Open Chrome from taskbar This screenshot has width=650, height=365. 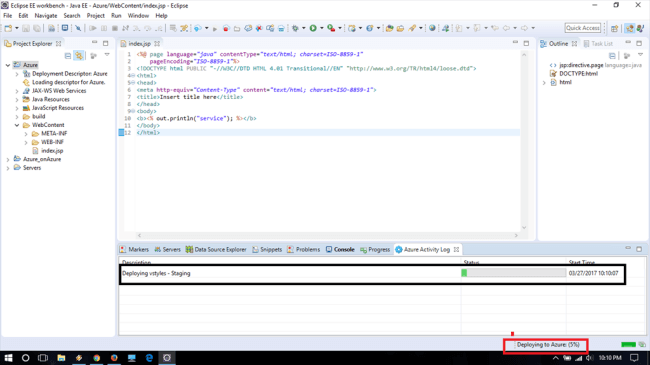tap(97, 358)
